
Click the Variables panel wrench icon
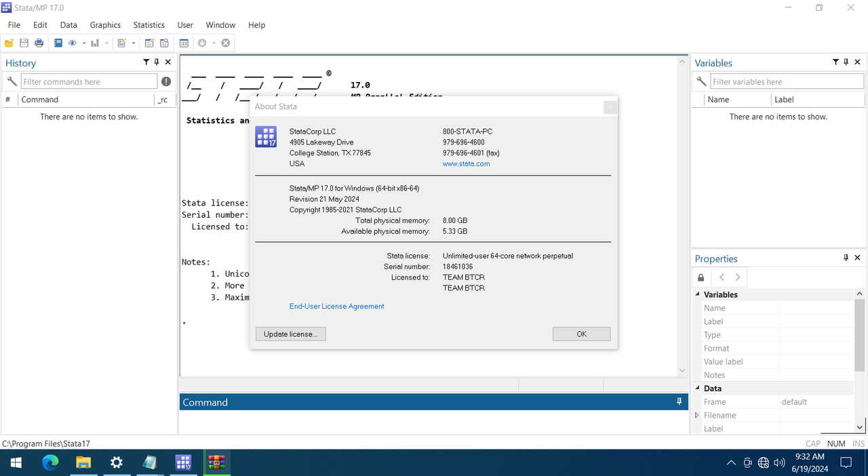[701, 81]
